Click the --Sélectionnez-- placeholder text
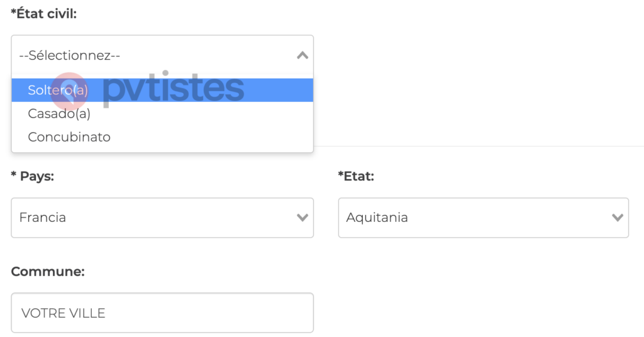 69,55
